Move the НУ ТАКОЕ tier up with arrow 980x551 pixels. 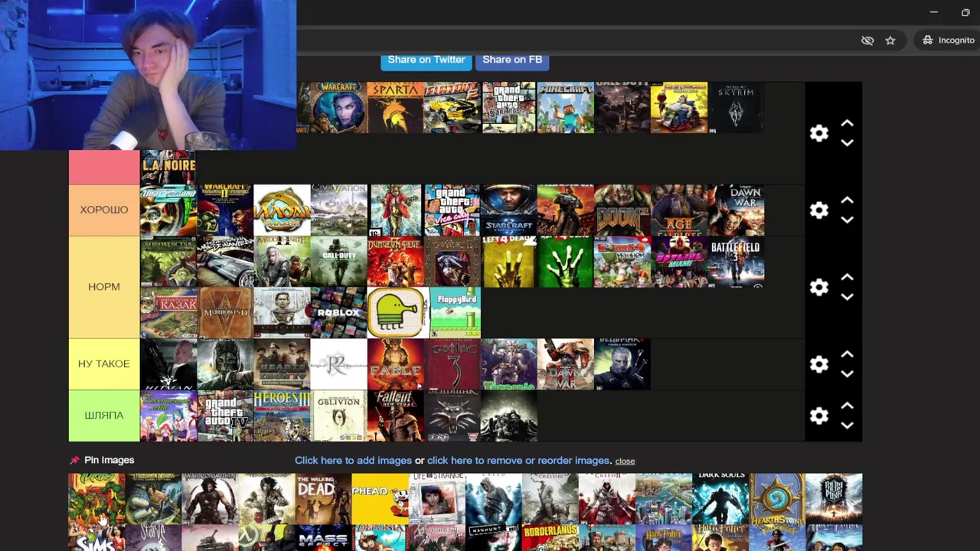tap(847, 354)
